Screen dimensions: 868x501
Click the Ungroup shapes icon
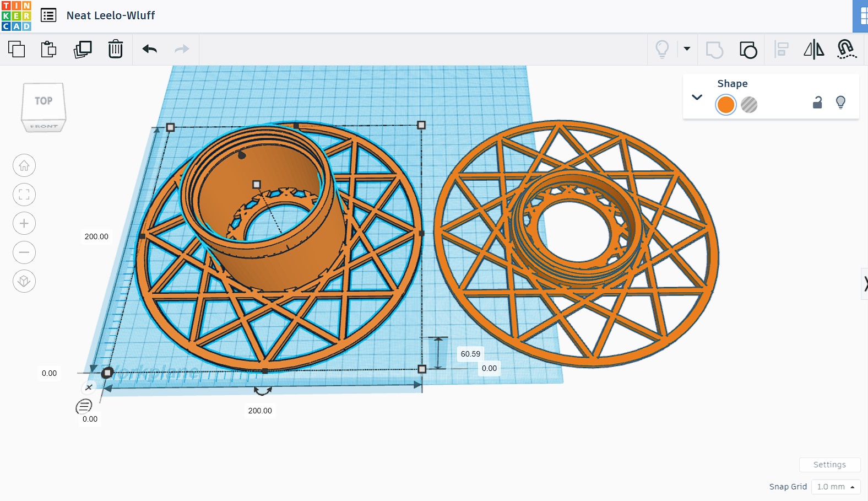pyautogui.click(x=748, y=50)
